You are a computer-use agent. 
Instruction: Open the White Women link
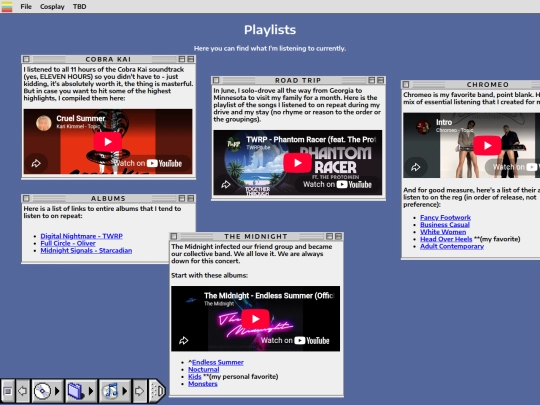pos(443,232)
